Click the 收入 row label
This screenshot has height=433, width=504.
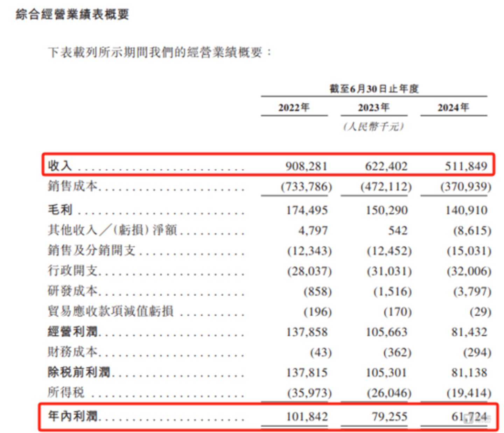pyautogui.click(x=60, y=165)
